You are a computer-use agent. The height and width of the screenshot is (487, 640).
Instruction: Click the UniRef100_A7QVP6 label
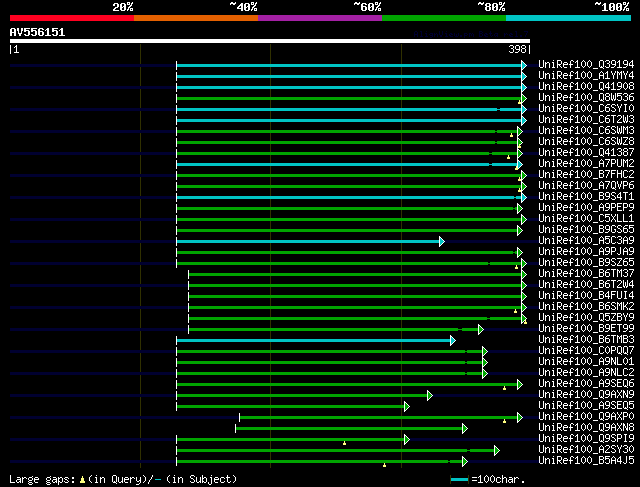pos(586,186)
